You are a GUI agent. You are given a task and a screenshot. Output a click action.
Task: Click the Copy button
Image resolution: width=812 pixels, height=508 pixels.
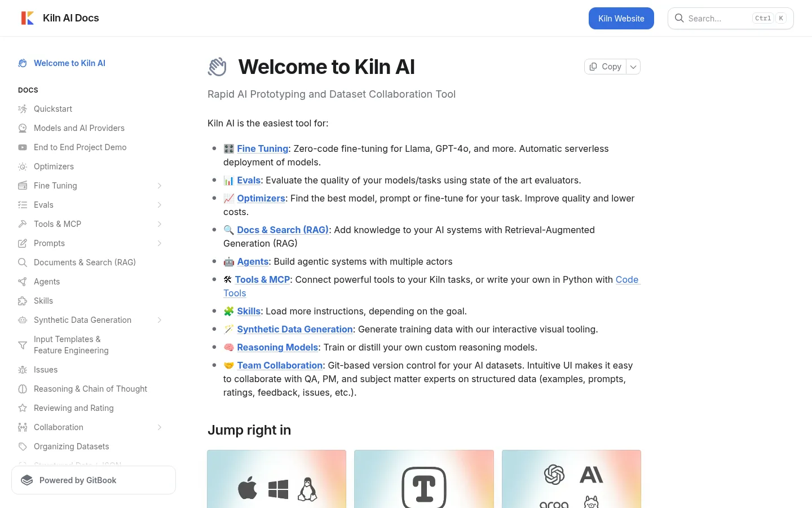(x=606, y=67)
